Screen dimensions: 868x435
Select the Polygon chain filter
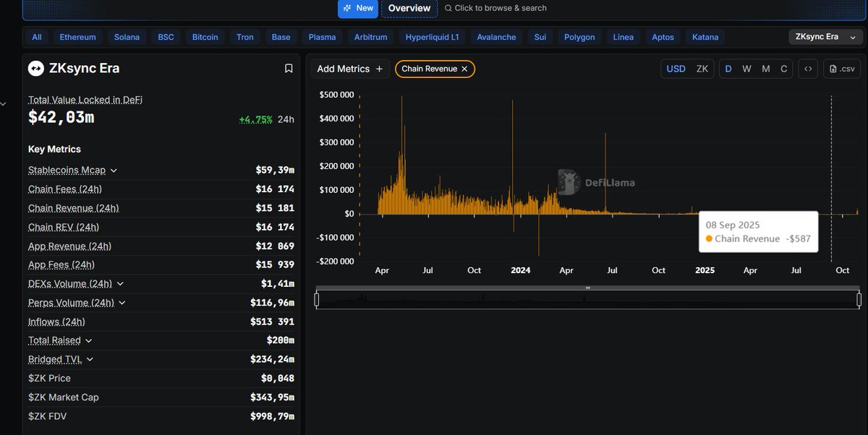pyautogui.click(x=580, y=37)
